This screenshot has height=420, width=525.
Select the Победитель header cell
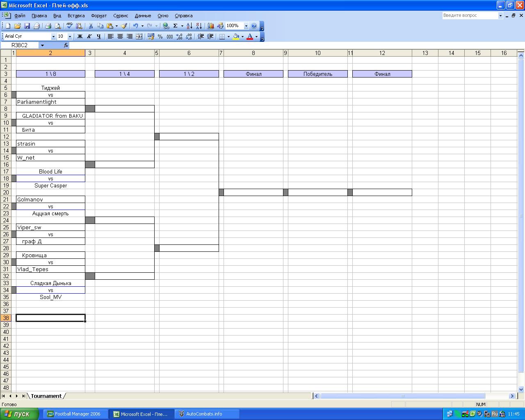coord(318,74)
